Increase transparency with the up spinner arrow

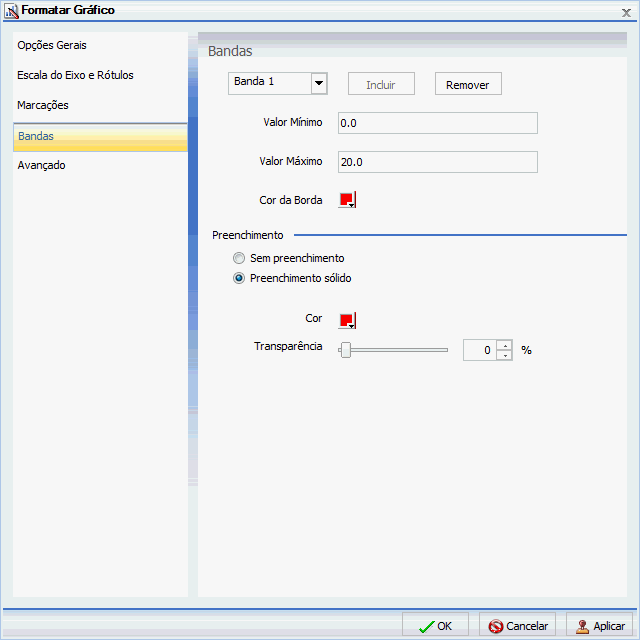[505, 345]
